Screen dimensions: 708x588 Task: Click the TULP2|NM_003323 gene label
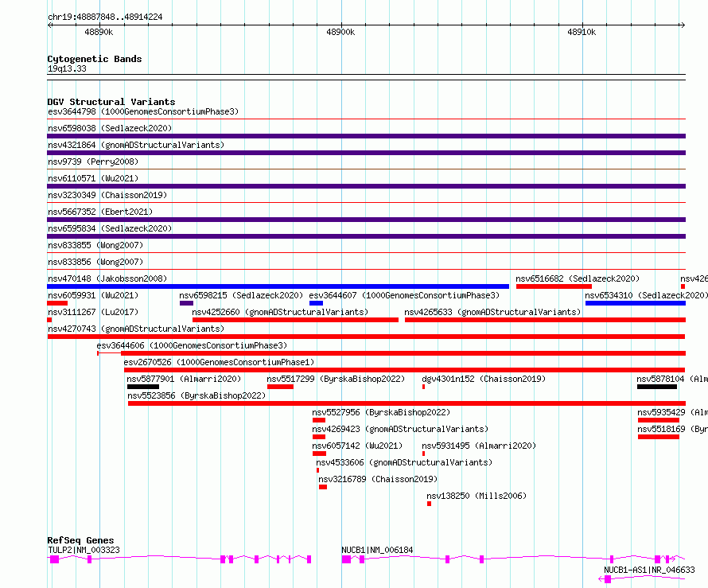pyautogui.click(x=84, y=550)
